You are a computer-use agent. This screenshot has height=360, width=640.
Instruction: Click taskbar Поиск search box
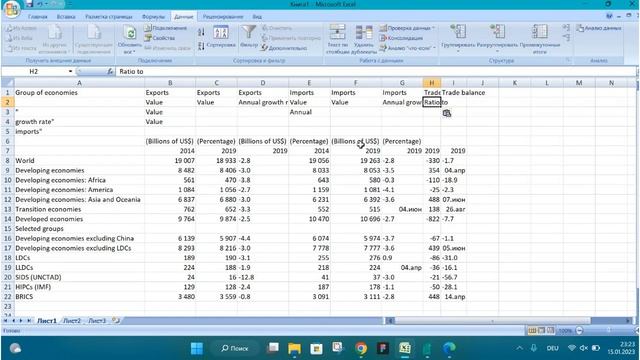[x=234, y=348]
